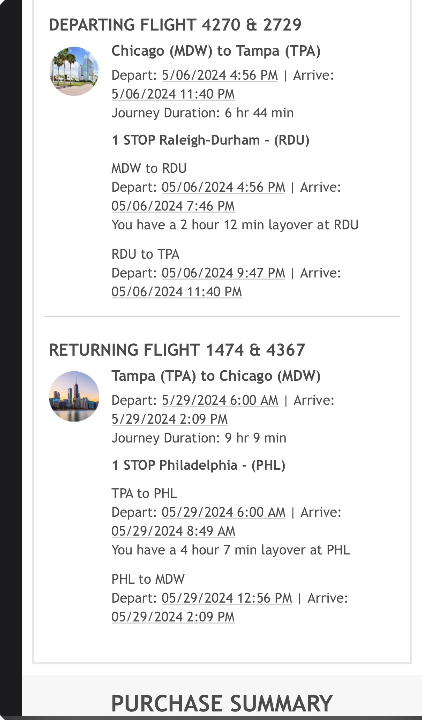Click the 1 STOP Raleigh-Durham (RDU) label
This screenshot has height=720, width=422.
pyautogui.click(x=210, y=140)
